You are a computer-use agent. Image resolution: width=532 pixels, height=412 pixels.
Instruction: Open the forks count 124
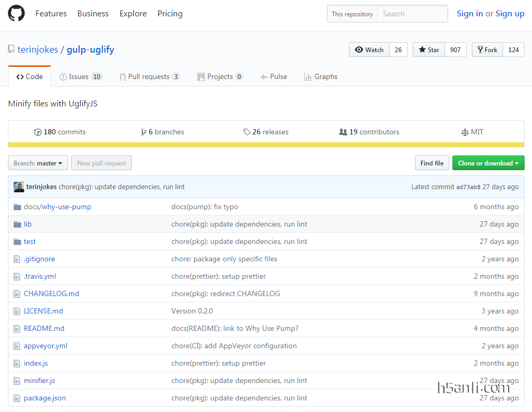pyautogui.click(x=514, y=50)
